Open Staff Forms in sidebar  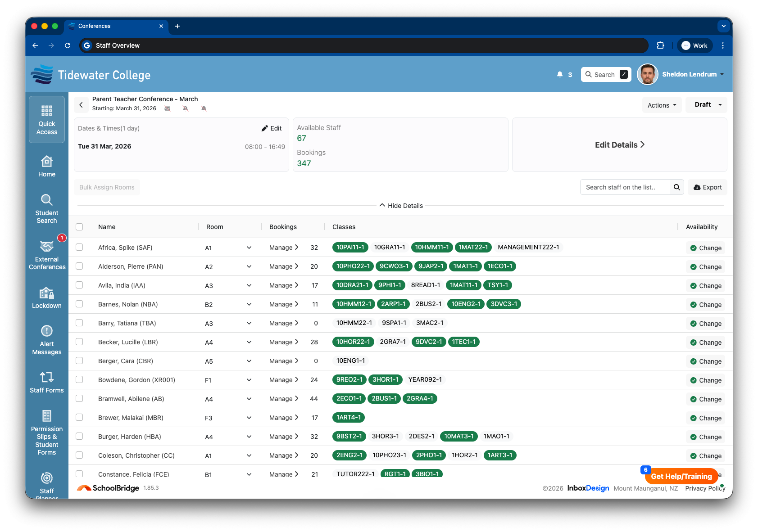[47, 383]
